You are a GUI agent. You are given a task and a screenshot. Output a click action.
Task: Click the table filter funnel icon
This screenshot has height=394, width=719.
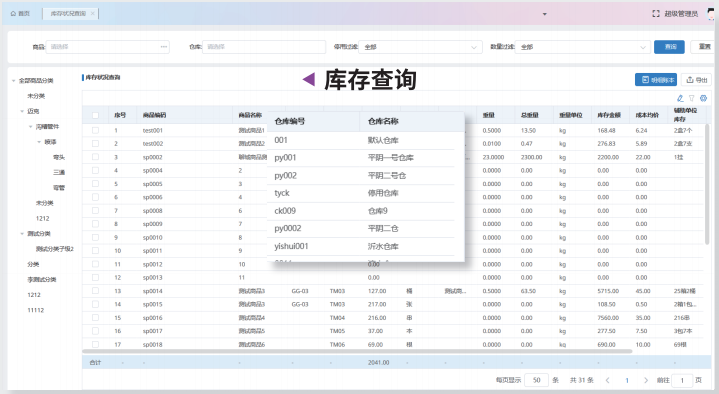(691, 98)
